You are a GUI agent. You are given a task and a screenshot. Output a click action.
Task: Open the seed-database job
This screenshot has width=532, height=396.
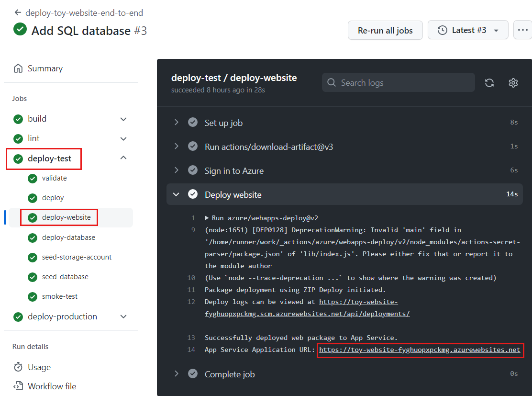pos(65,277)
